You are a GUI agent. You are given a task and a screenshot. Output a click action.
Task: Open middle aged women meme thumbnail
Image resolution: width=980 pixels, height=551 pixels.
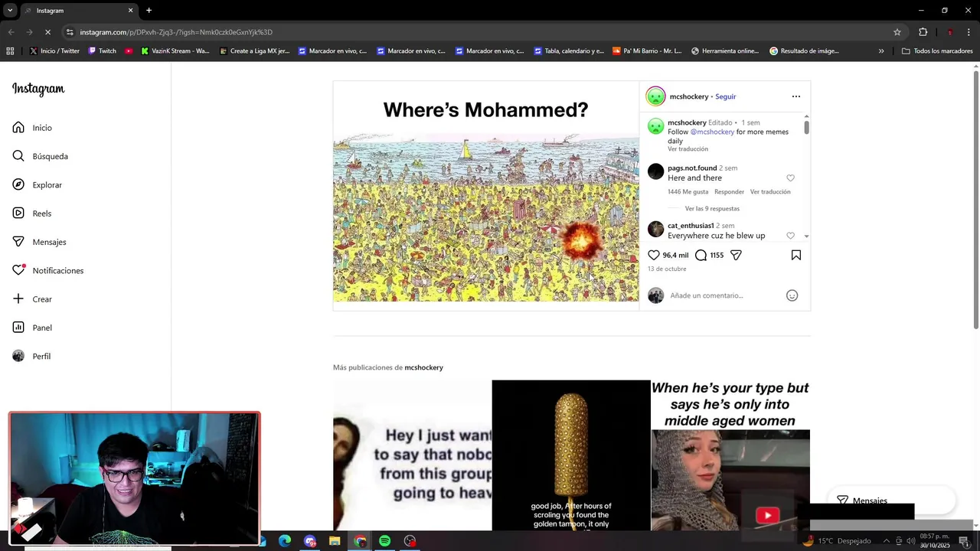click(730, 455)
